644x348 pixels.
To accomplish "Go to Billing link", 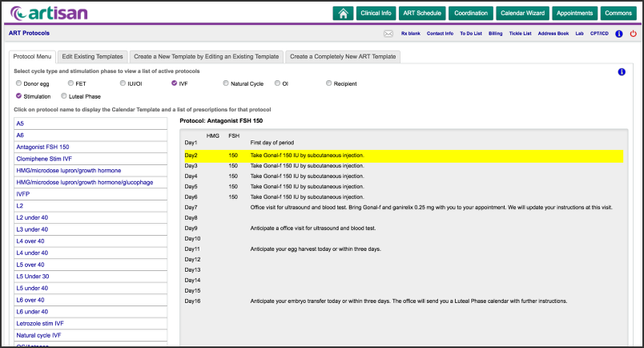I will [x=495, y=34].
